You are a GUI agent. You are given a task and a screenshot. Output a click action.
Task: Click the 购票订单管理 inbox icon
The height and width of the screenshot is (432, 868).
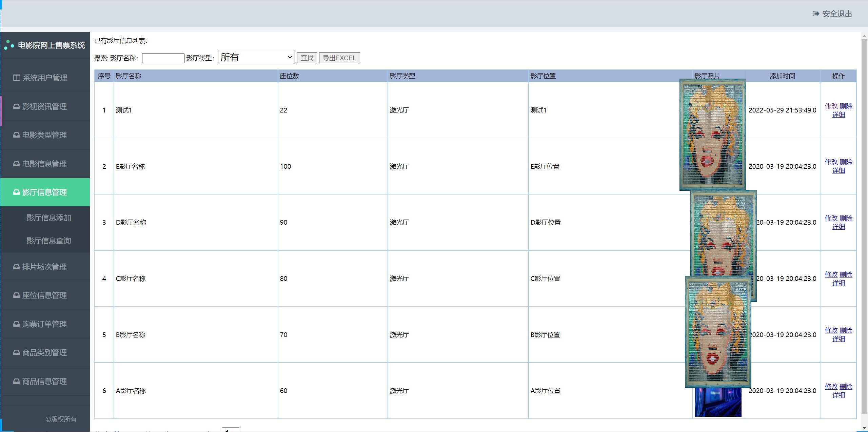pyautogui.click(x=16, y=324)
